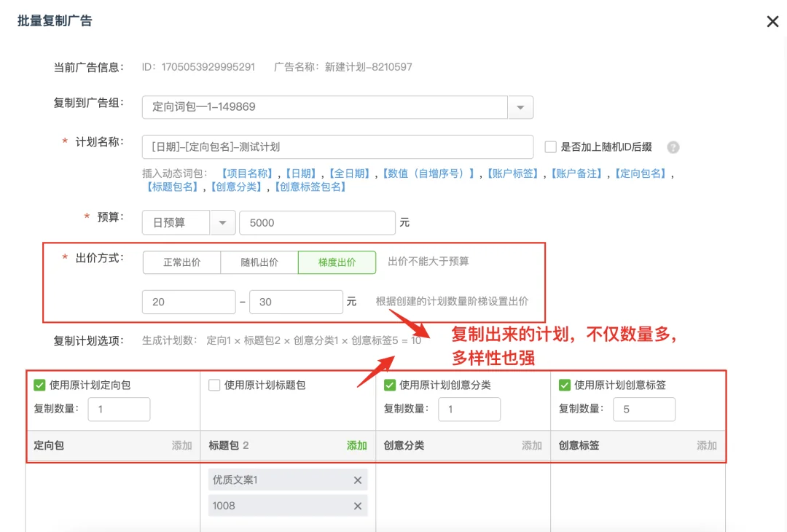Click 创意标签 复制数量 field showing 5
This screenshot has width=787, height=532.
644,410
